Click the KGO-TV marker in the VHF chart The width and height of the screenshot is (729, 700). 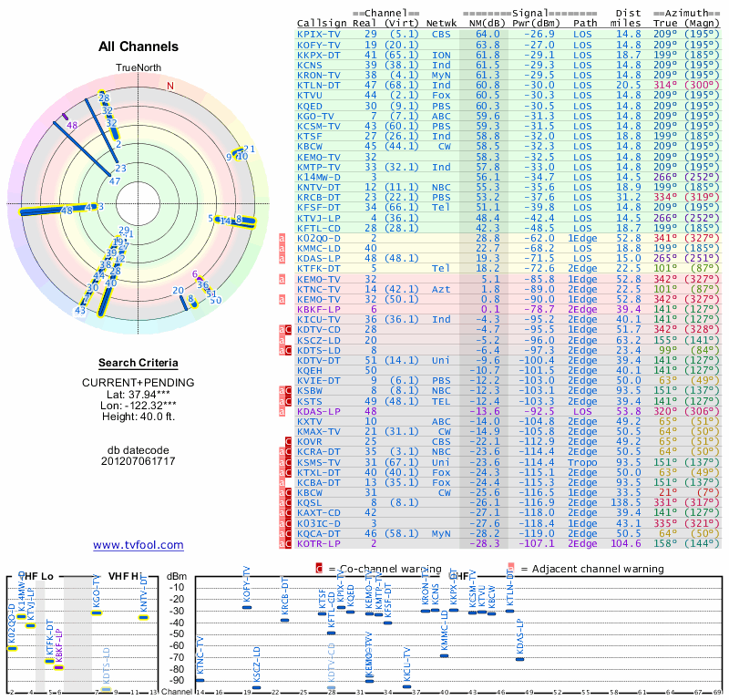pos(97,612)
